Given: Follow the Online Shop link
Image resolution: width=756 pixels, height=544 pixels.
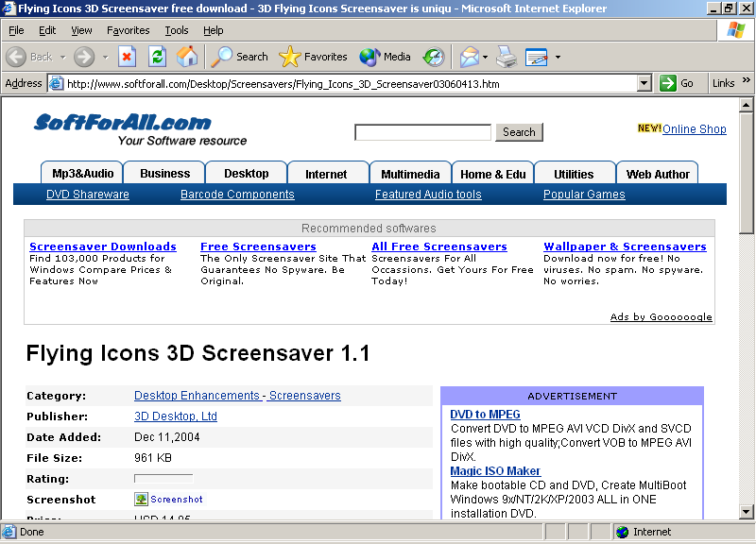Looking at the screenshot, I should [695, 129].
